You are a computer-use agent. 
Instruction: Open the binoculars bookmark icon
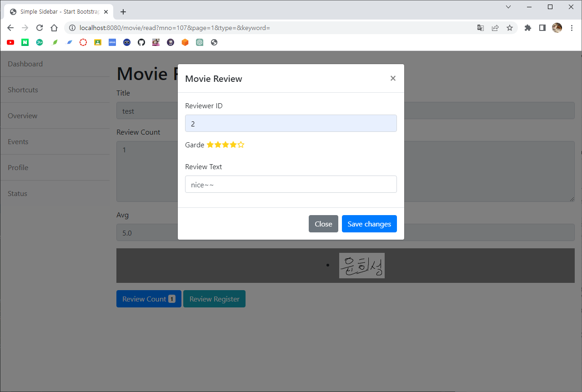[x=127, y=42]
